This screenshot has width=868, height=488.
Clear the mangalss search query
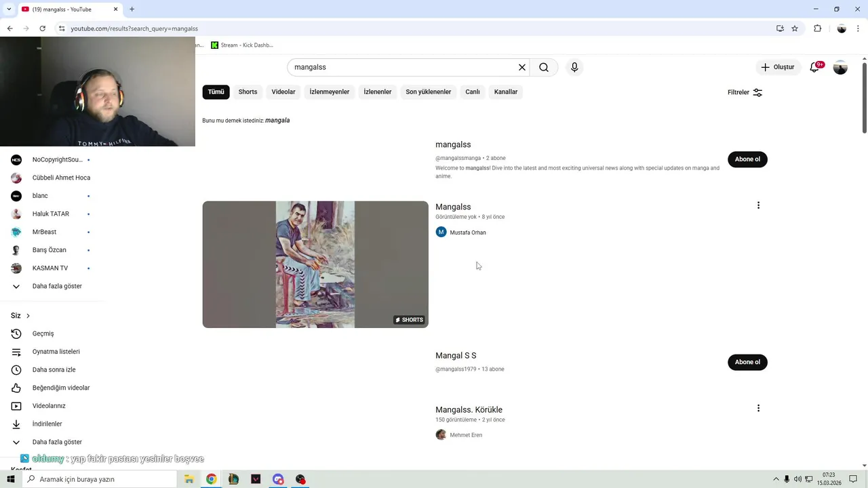click(522, 67)
